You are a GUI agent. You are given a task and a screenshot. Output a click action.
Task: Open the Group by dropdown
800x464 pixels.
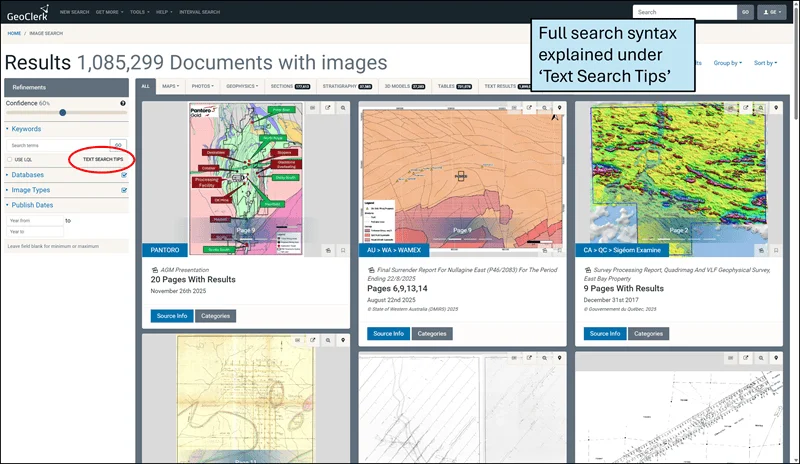click(727, 63)
